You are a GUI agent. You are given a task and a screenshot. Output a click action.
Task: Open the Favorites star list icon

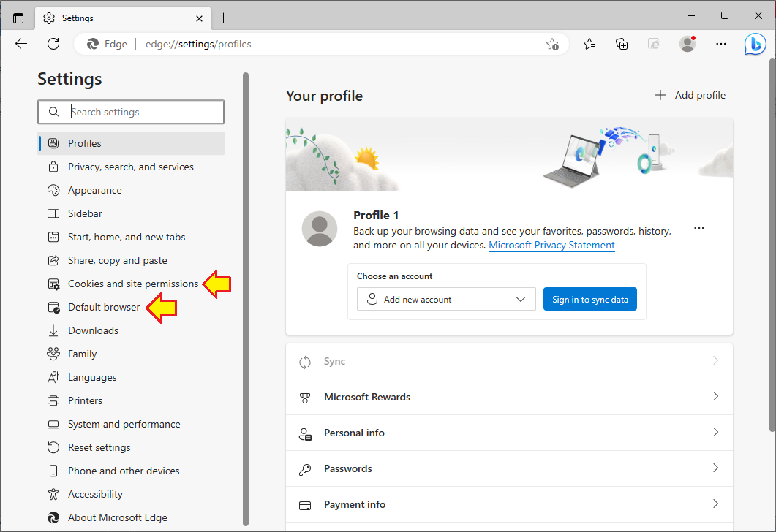[589, 44]
